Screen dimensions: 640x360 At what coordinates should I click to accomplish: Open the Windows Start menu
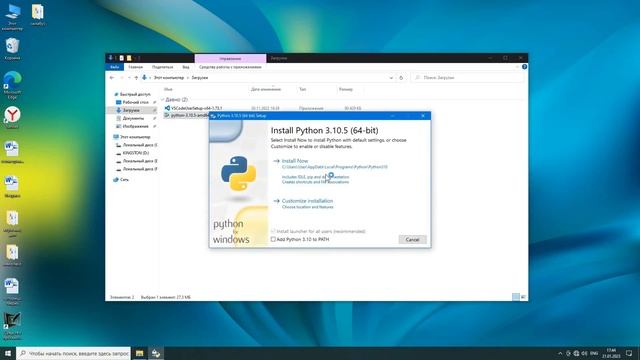point(8,353)
